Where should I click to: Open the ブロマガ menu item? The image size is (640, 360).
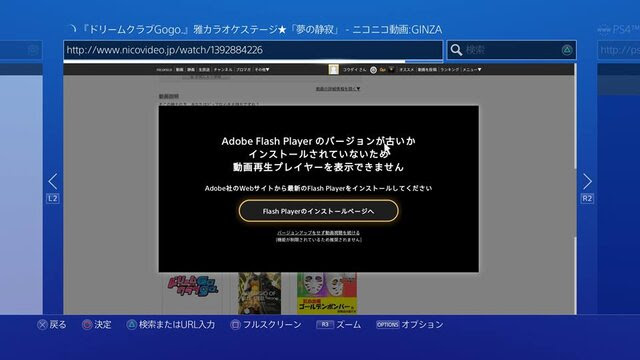(x=244, y=70)
